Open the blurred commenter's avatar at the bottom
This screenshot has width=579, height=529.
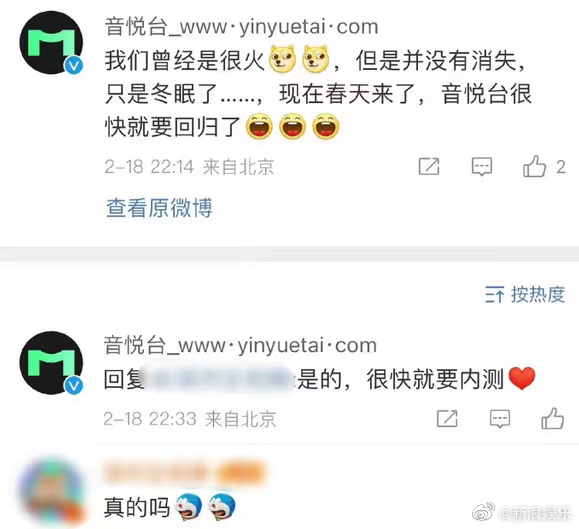pos(51,491)
